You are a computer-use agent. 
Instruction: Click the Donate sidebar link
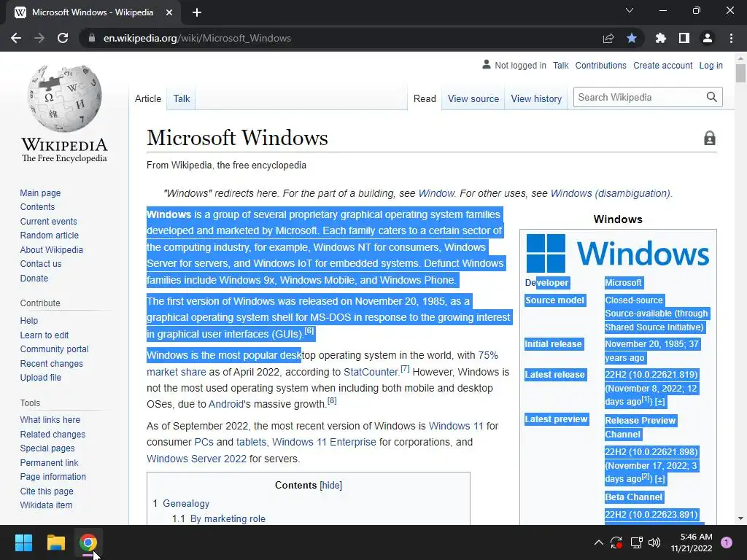[x=34, y=278]
